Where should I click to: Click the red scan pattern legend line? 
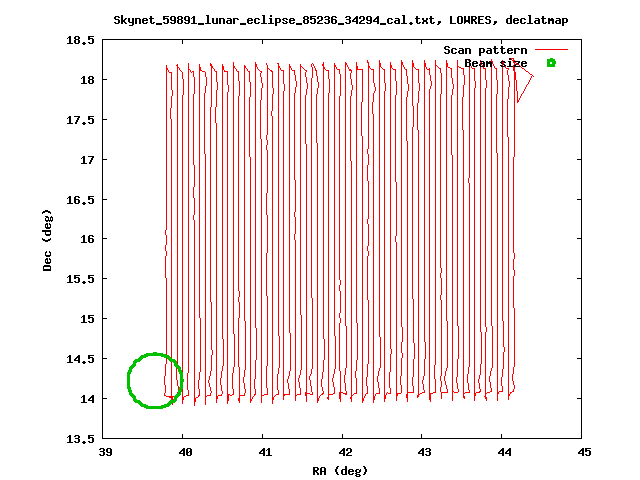point(551,50)
